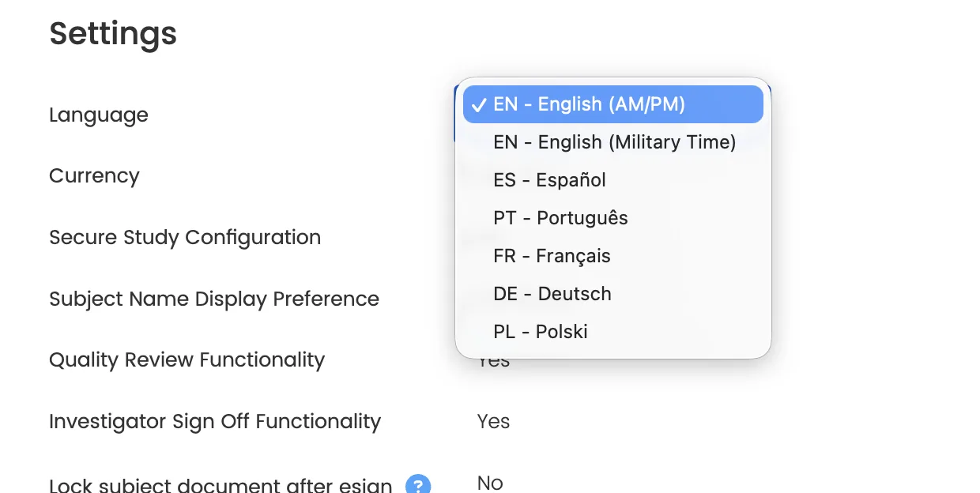Select EN - English (AM/PM) option
Image resolution: width=980 pixels, height=493 pixels.
click(589, 104)
